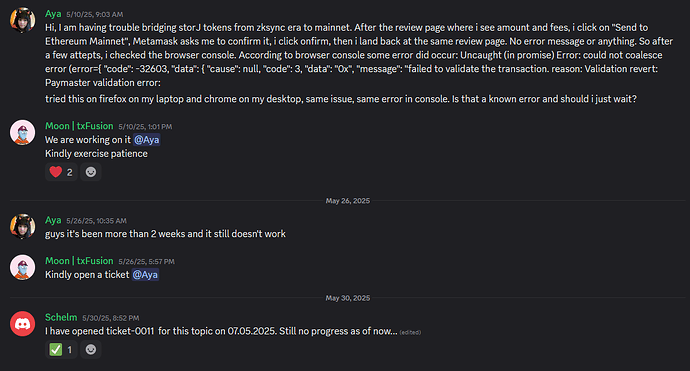
Task: Click the @Aya mention in 'We are working on it'
Action: [147, 140]
